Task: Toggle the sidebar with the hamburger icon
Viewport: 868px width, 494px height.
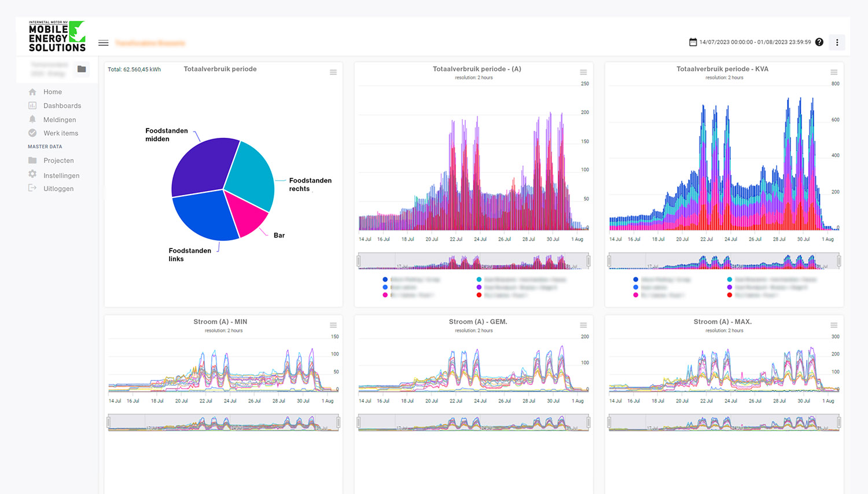Action: tap(104, 43)
